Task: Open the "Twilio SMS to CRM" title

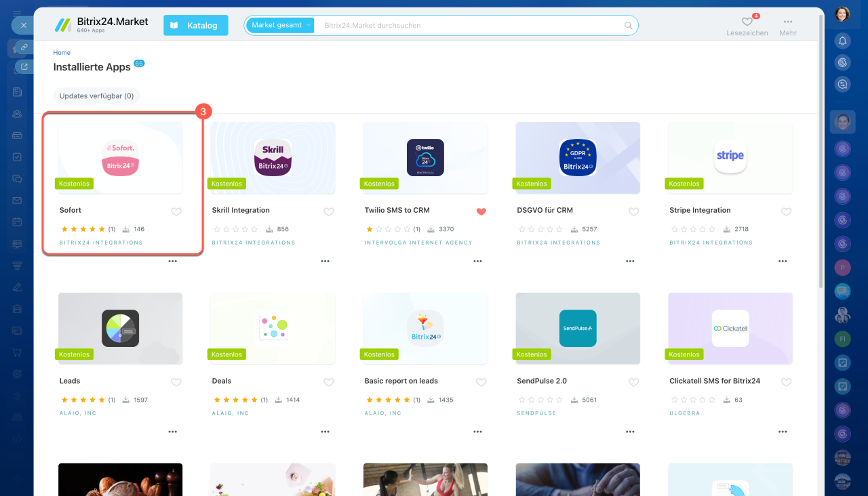Action: [397, 210]
